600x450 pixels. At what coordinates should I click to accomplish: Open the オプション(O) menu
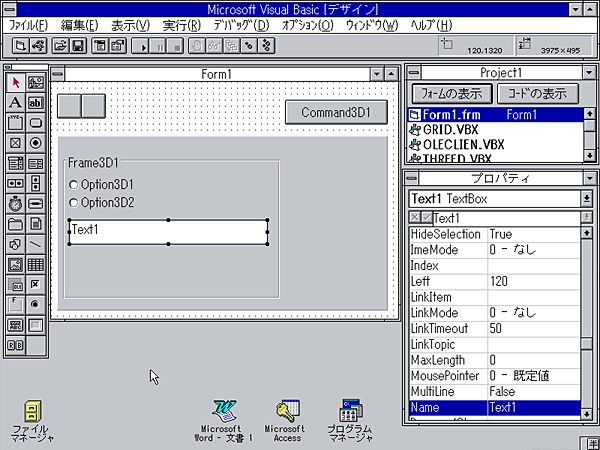point(308,26)
